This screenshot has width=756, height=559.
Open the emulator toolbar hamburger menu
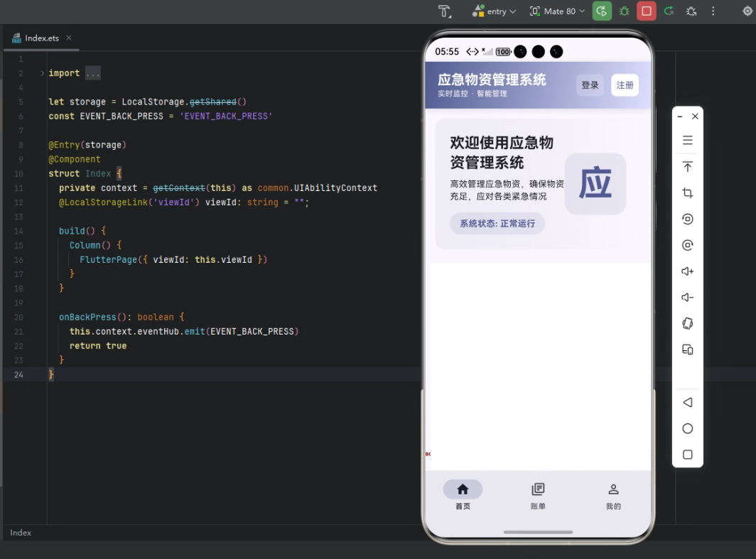[688, 140]
